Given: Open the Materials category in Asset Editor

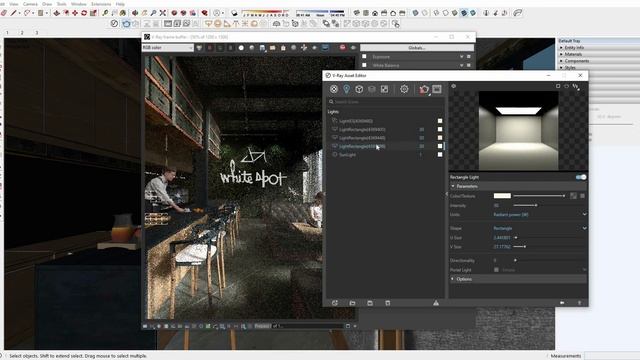Looking at the screenshot, I should tap(334, 89).
